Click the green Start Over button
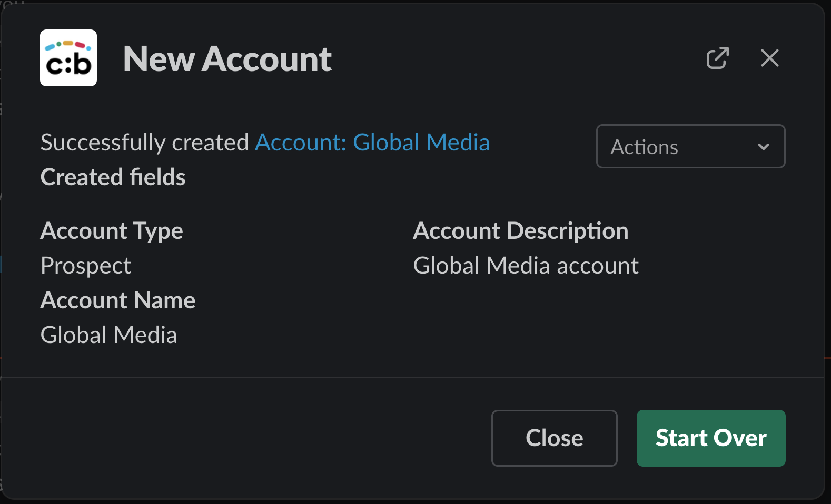This screenshot has width=831, height=504. pyautogui.click(x=710, y=438)
